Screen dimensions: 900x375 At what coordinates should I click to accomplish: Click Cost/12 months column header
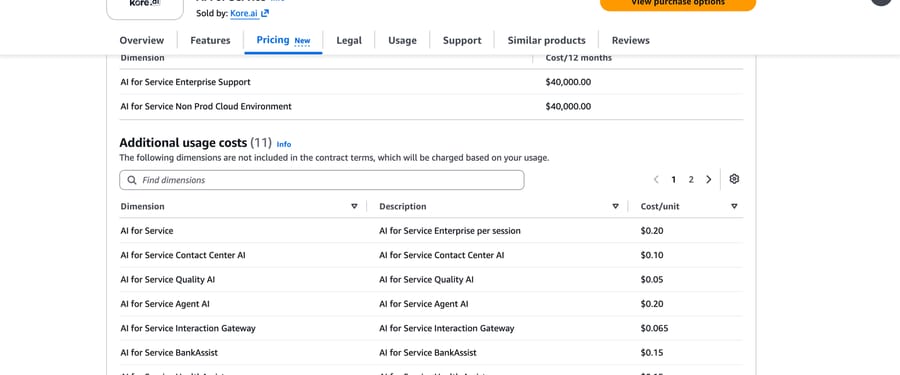579,58
